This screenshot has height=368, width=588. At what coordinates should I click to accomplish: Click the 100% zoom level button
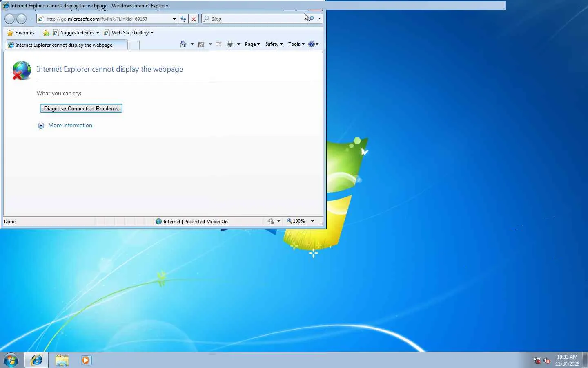[x=296, y=221]
